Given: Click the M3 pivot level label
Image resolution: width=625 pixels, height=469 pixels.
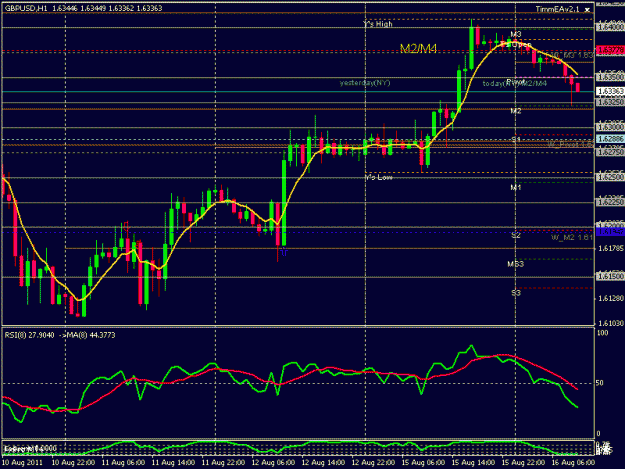Looking at the screenshot, I should click(516, 34).
